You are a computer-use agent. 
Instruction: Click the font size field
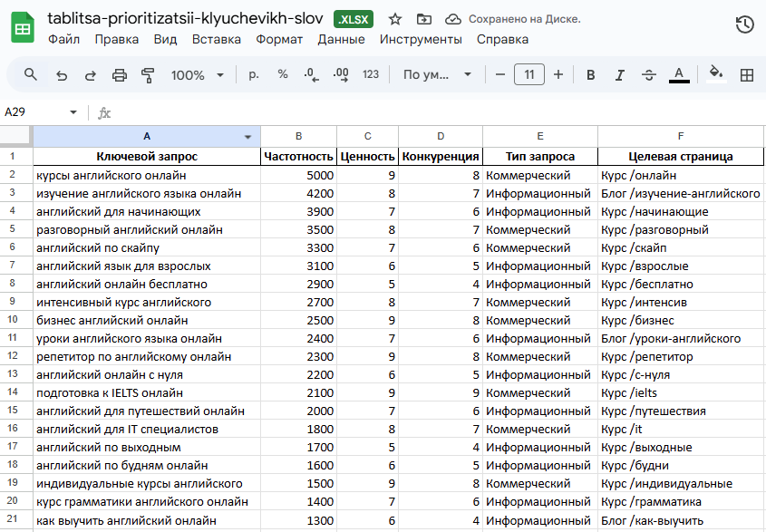coord(529,74)
